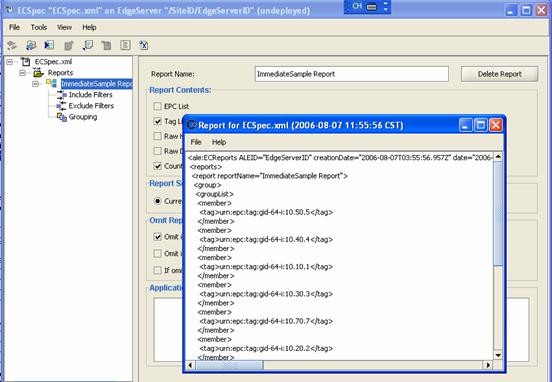Collapse the ECSpec.xml root node
552x382 pixels.
point(10,62)
